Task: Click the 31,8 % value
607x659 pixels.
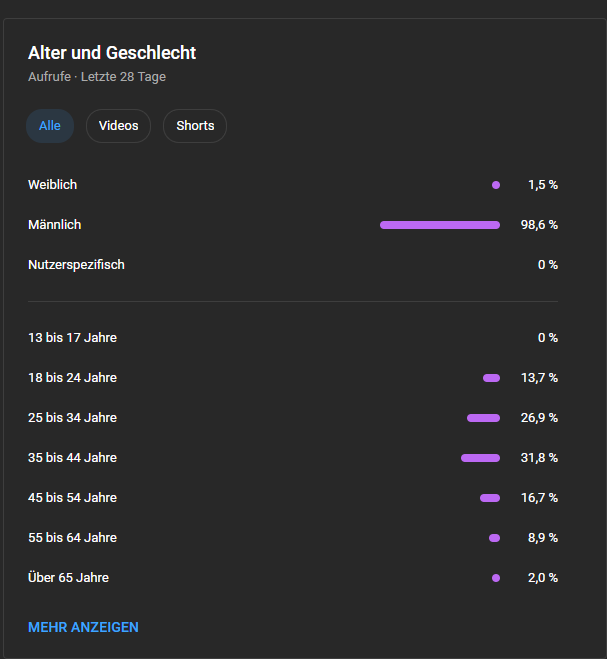Action: (539, 458)
